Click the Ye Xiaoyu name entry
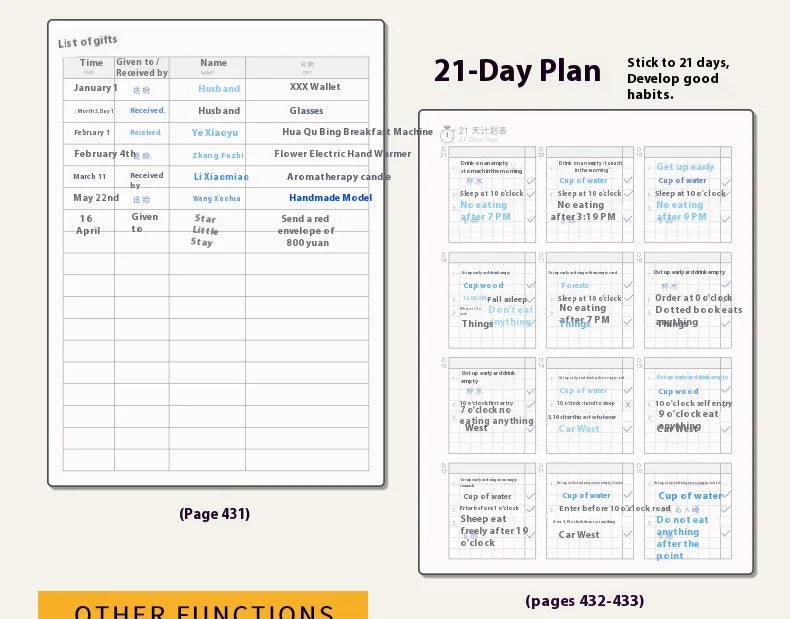The height and width of the screenshot is (619, 790). click(215, 133)
